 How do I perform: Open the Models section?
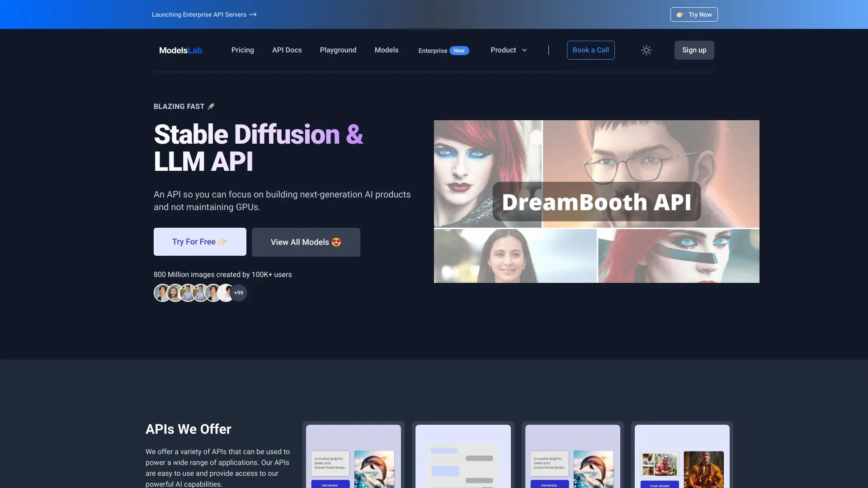click(x=386, y=50)
